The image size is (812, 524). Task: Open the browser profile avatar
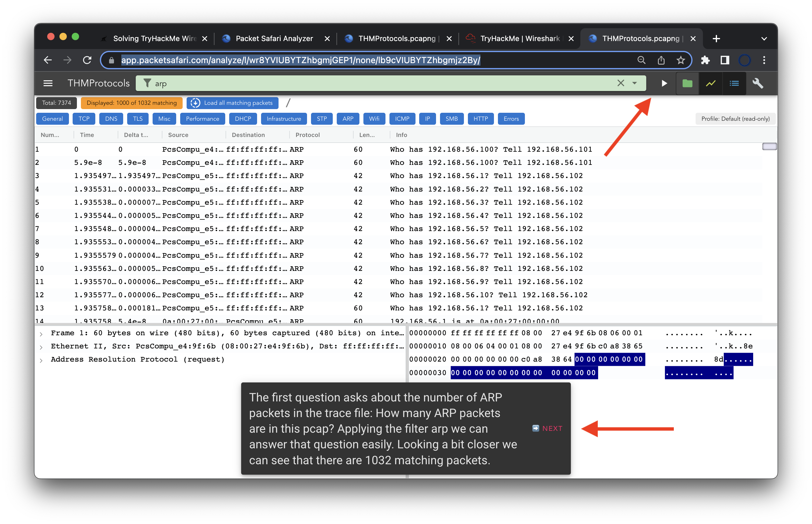(744, 60)
